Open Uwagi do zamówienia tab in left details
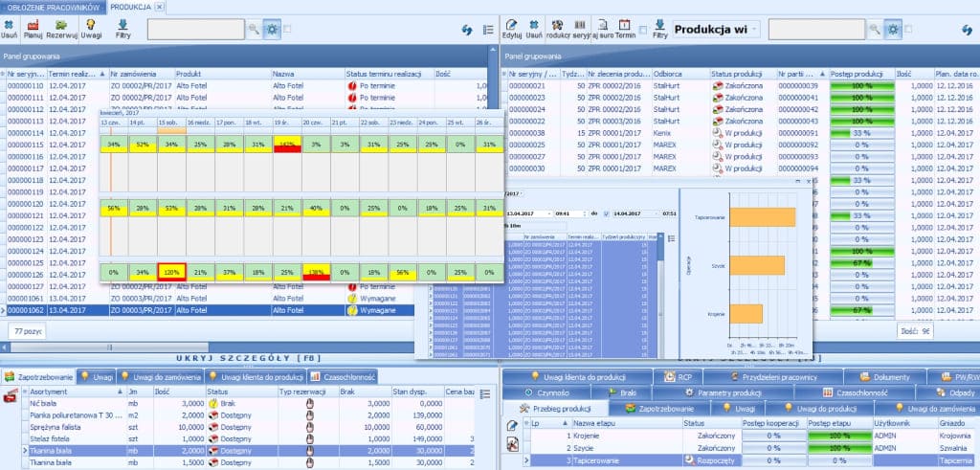Screen dimensions: 980x470 (x=160, y=376)
